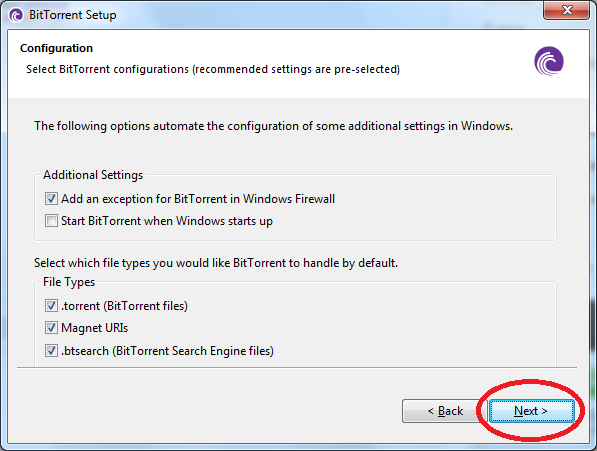Image resolution: width=597 pixels, height=451 pixels.
Task: Click the 'Configuration' heading
Action: [x=56, y=48]
